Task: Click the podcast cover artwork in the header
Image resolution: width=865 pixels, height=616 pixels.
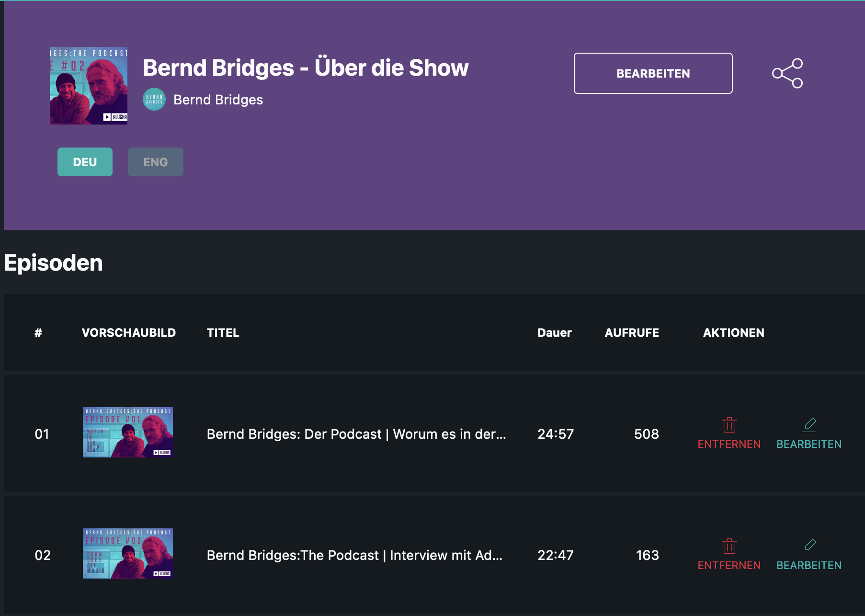Action: (89, 86)
